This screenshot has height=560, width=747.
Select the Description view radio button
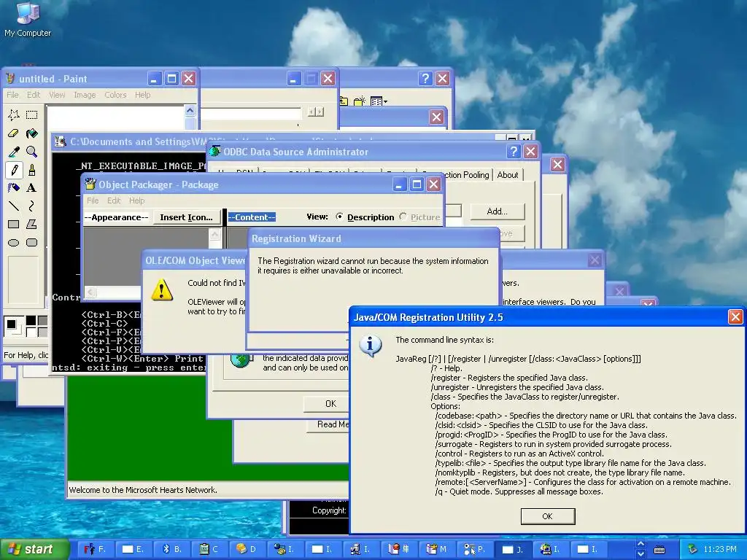(x=339, y=217)
